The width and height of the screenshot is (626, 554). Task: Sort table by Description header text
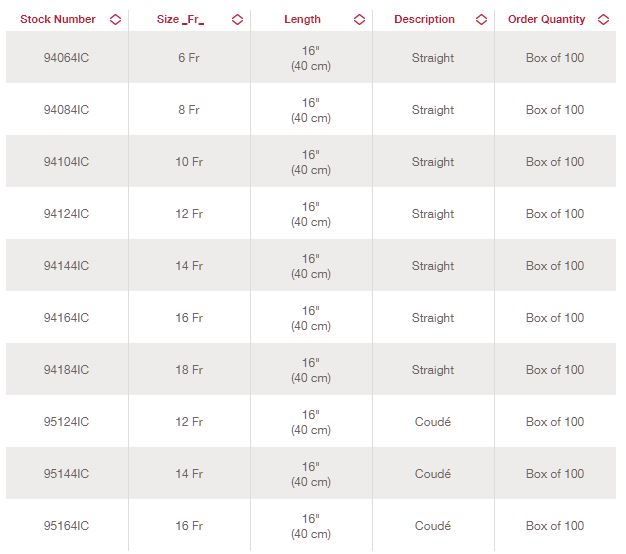click(424, 20)
